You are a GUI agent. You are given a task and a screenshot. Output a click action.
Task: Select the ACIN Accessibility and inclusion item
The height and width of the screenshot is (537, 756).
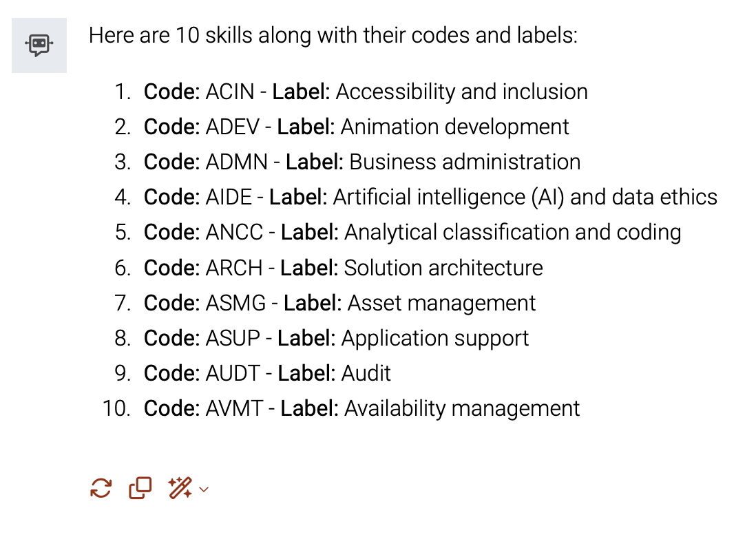point(366,92)
